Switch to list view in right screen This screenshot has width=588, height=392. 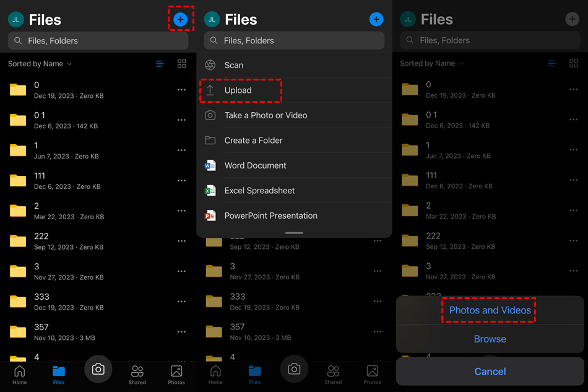(x=551, y=63)
